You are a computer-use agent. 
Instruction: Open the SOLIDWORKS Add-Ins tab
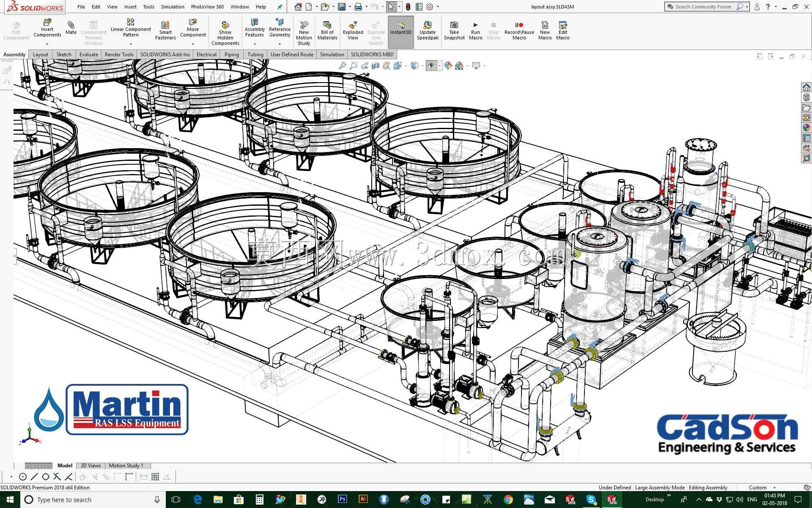[165, 55]
